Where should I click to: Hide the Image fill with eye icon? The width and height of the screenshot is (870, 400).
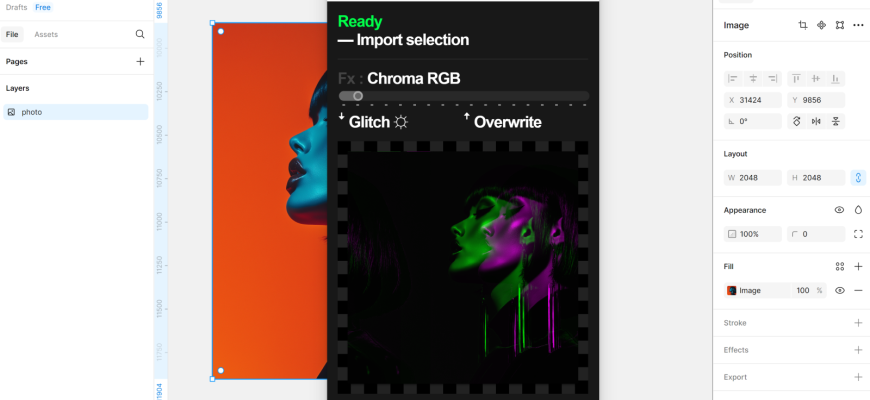tap(839, 291)
